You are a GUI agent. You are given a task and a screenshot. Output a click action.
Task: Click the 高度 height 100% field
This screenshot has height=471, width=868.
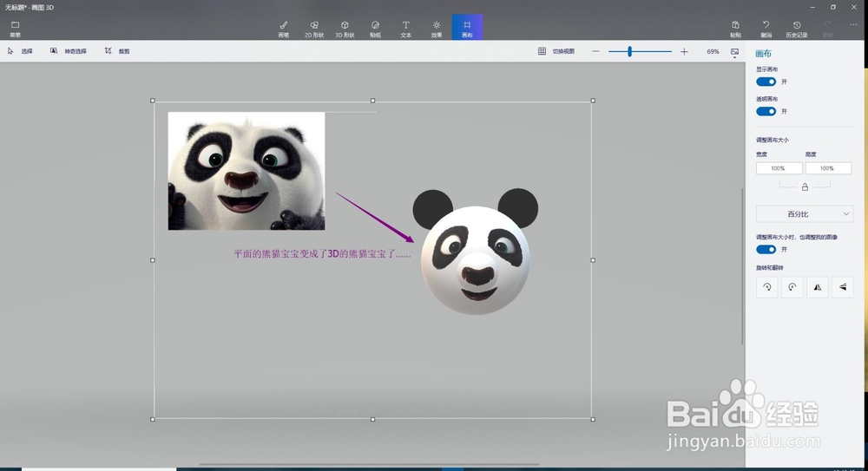click(x=828, y=168)
